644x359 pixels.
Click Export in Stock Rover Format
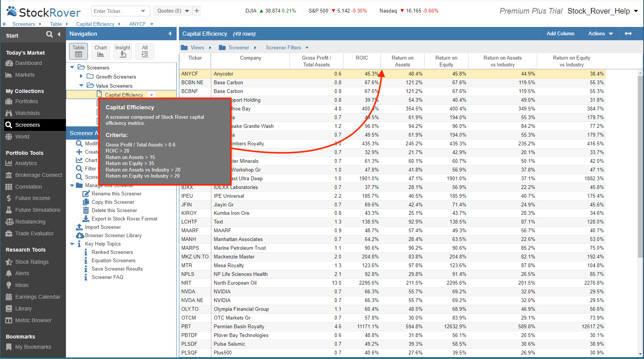[124, 219]
